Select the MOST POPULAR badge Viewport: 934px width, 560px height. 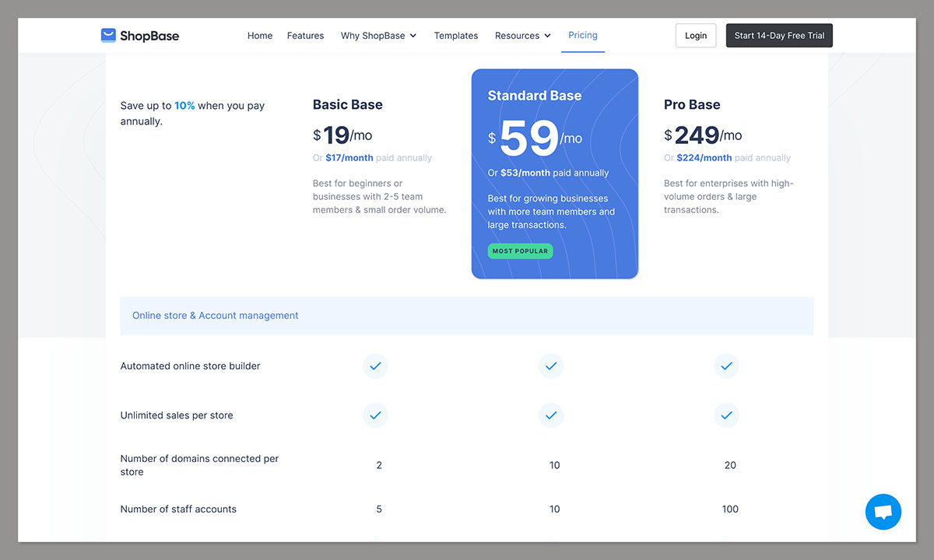[x=520, y=250]
